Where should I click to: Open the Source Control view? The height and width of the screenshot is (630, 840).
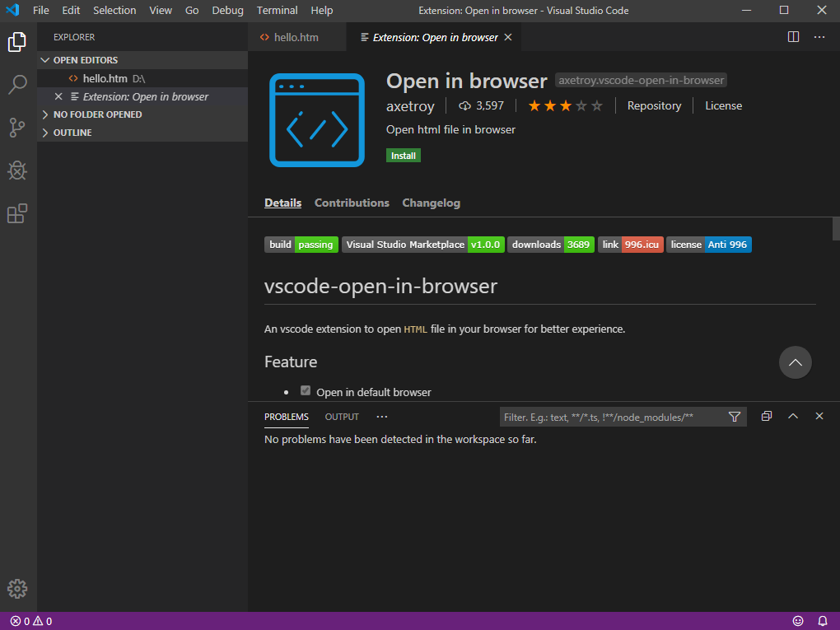(17, 128)
